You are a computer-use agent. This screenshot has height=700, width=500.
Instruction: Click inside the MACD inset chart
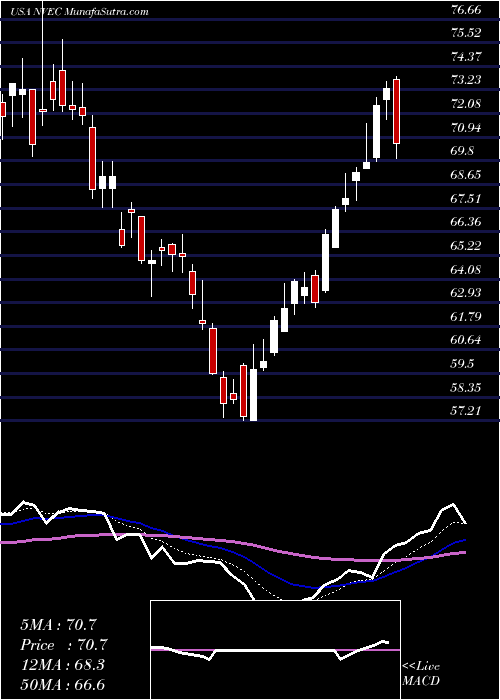(x=275, y=650)
